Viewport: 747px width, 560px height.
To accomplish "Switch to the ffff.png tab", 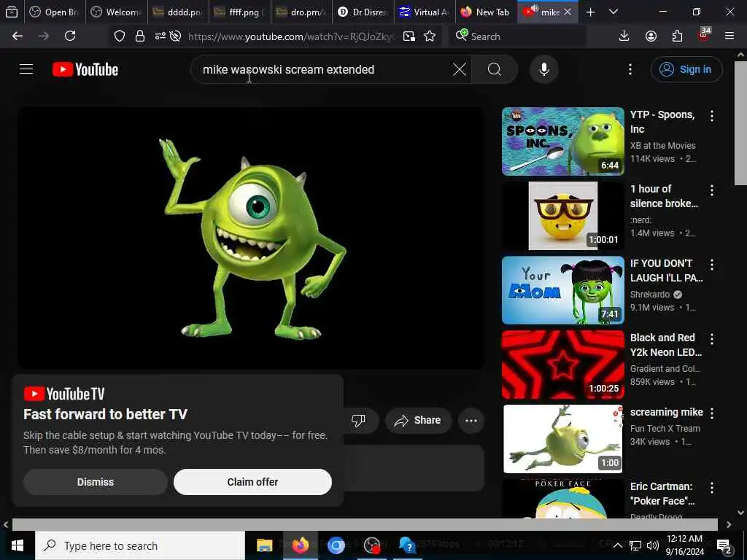I will [x=239, y=12].
